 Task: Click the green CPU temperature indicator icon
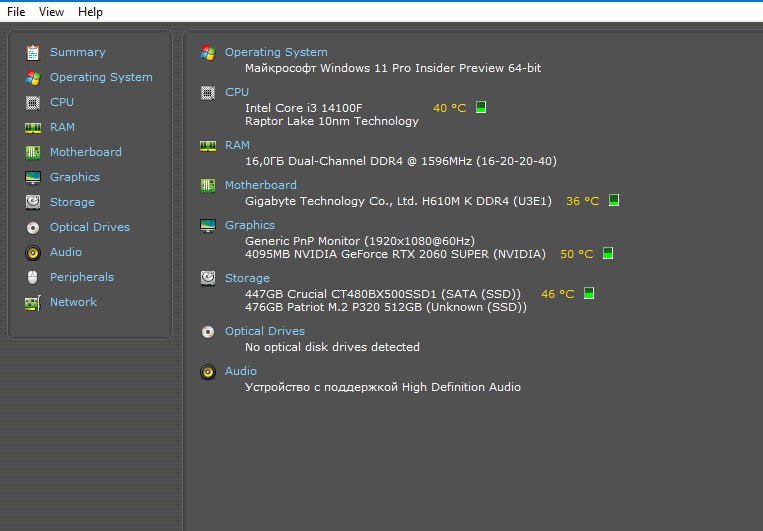click(x=481, y=107)
